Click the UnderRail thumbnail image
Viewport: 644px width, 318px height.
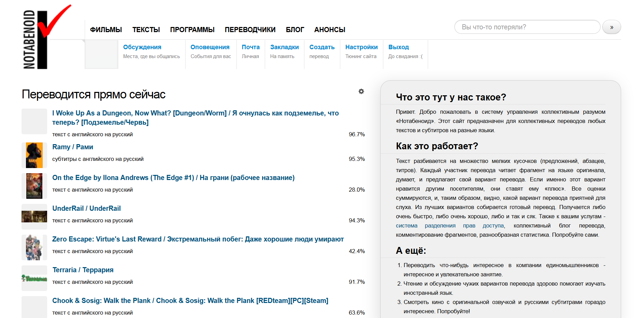point(34,217)
